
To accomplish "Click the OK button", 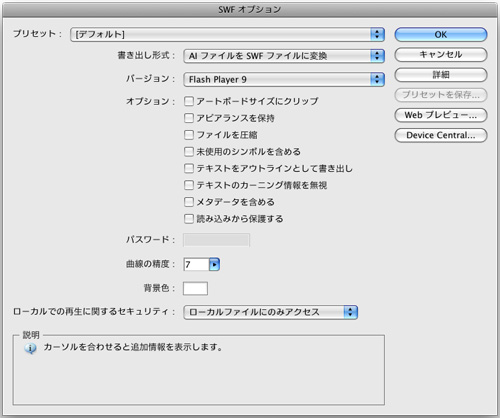I will (x=441, y=35).
